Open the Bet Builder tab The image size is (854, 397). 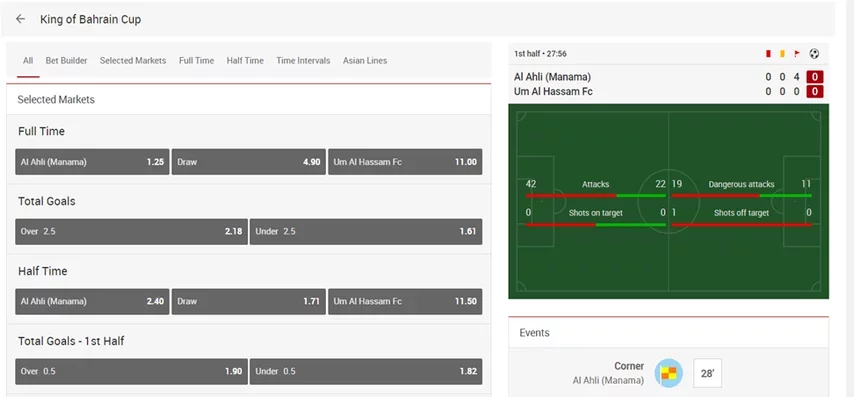[x=66, y=60]
